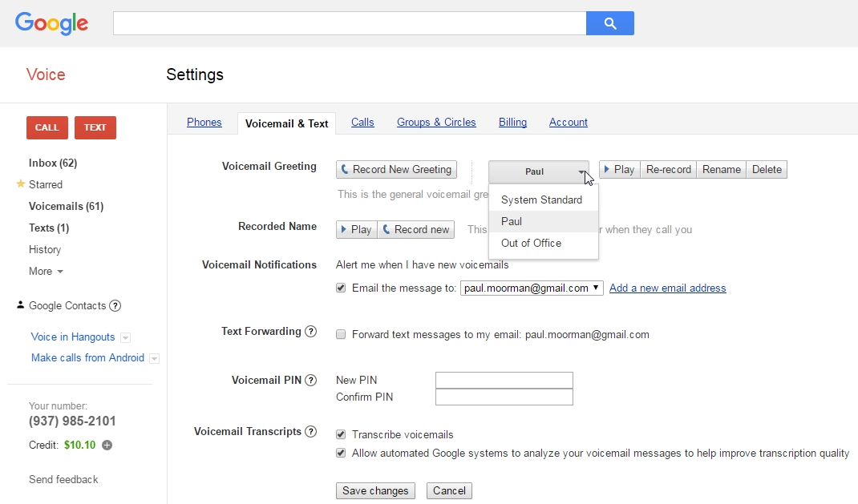
Task: Expand the Voice in Hangouts dropdown
Action: [125, 337]
